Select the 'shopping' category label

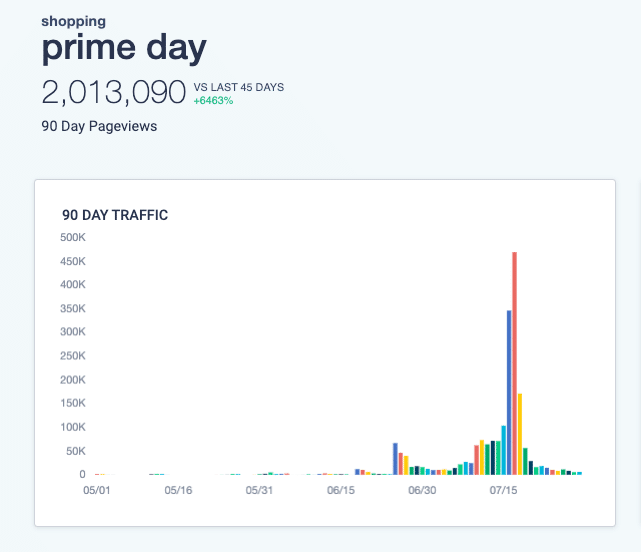74,22
